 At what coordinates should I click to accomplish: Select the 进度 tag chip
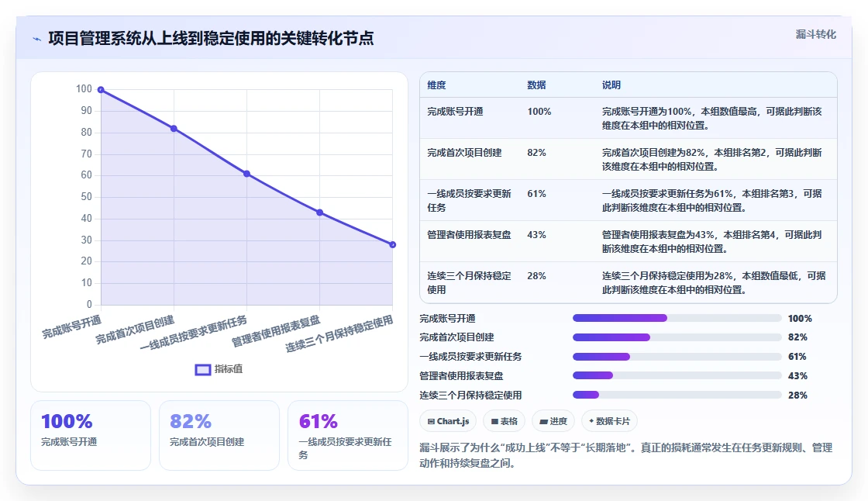pos(553,421)
